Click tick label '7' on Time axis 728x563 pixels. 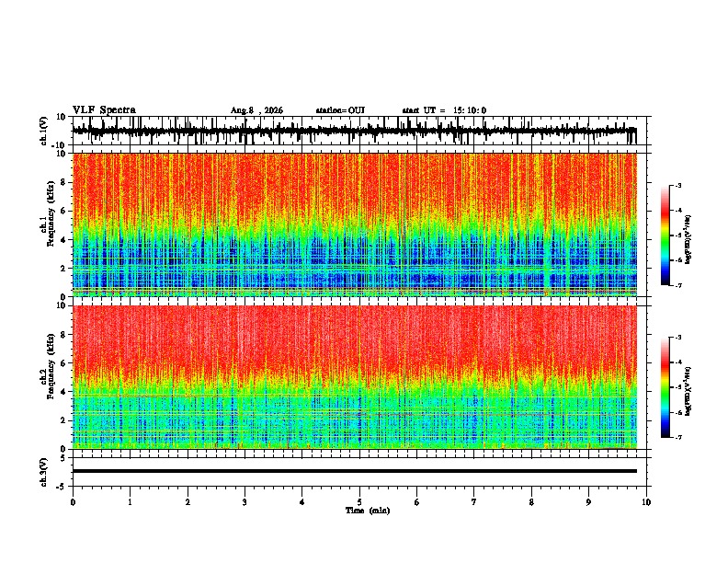[474, 502]
